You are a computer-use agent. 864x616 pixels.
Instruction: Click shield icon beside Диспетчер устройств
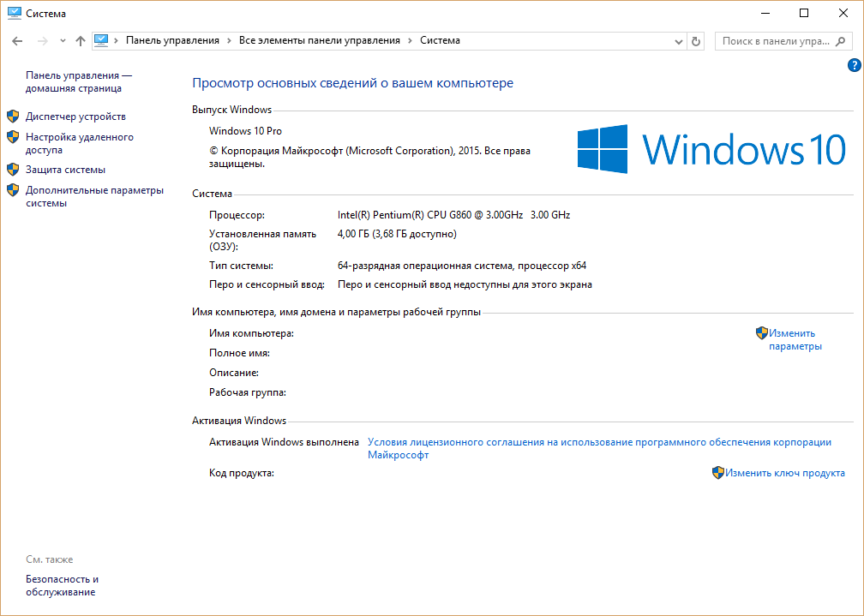[x=13, y=117]
